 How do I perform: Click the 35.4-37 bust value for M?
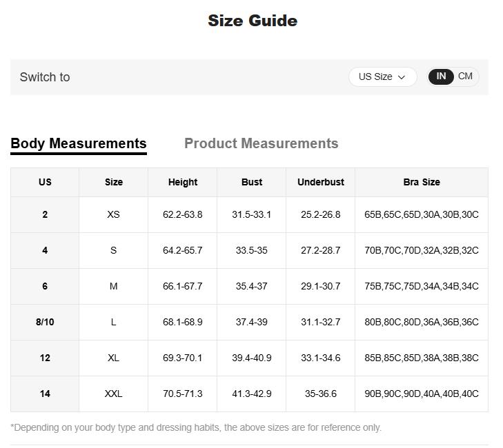coord(251,286)
